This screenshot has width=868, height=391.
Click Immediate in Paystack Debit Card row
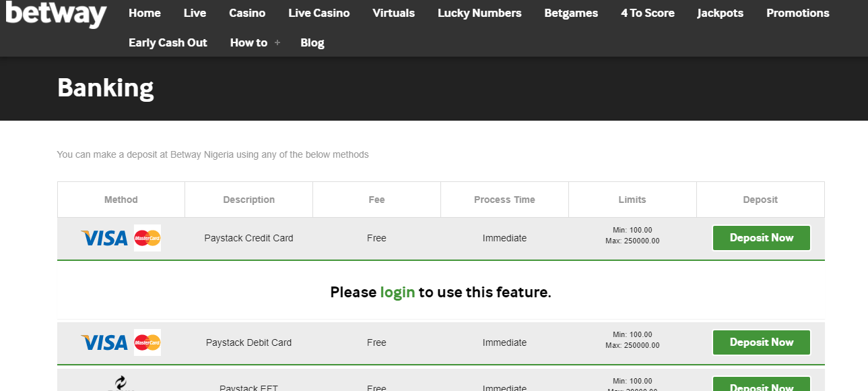point(505,342)
